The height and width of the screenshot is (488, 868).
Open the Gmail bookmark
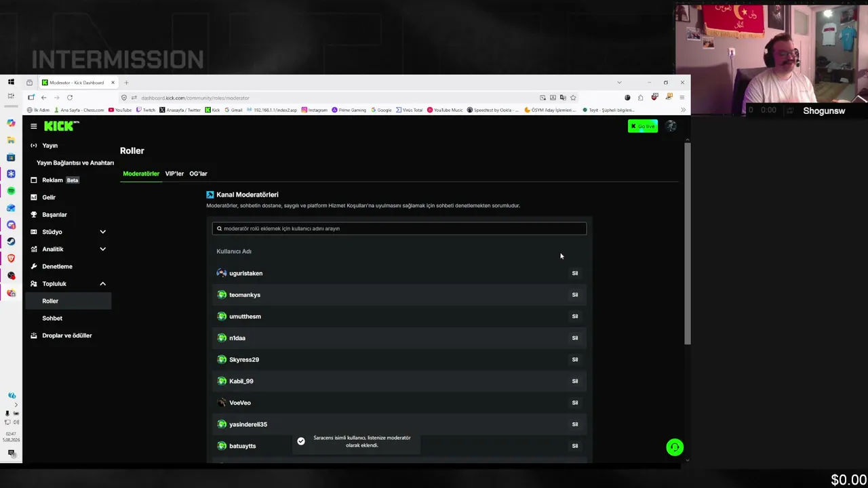[233, 110]
